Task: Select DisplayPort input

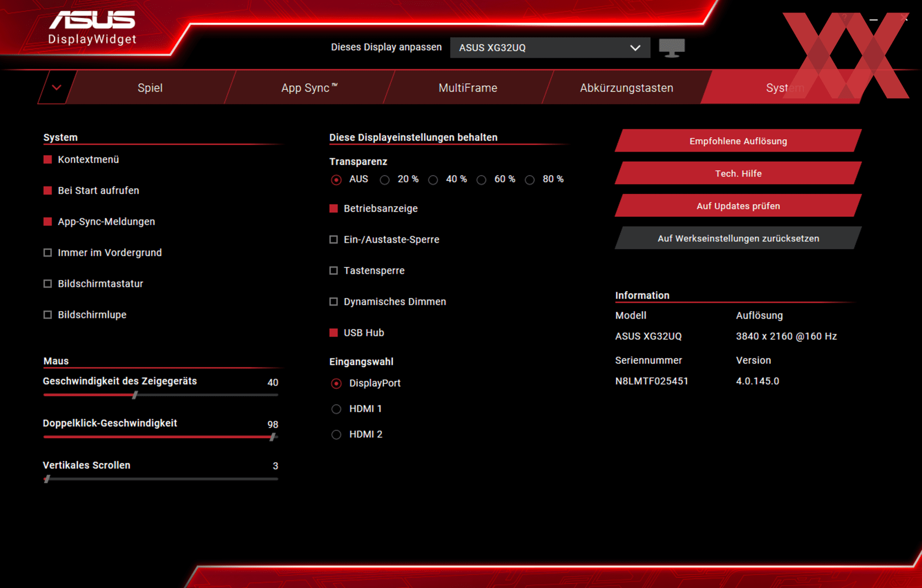Action: pyautogui.click(x=336, y=384)
